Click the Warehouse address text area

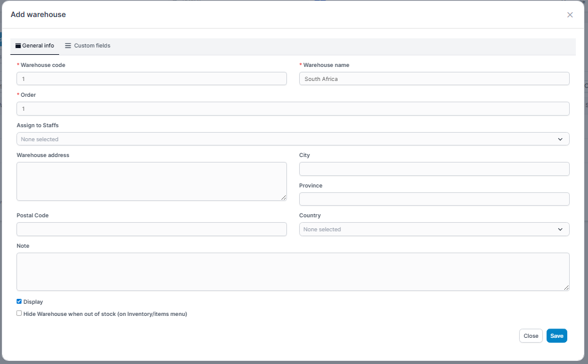tap(151, 181)
